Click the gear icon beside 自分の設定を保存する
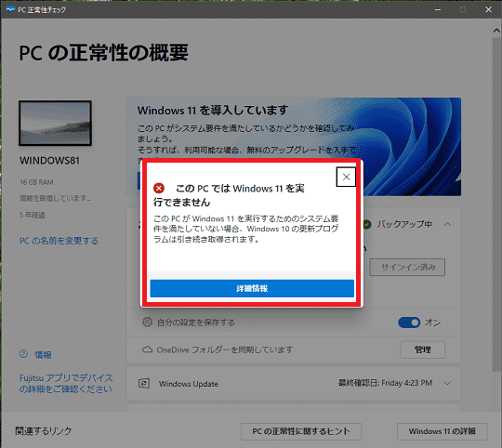Image resolution: width=502 pixels, height=448 pixels. (x=147, y=322)
